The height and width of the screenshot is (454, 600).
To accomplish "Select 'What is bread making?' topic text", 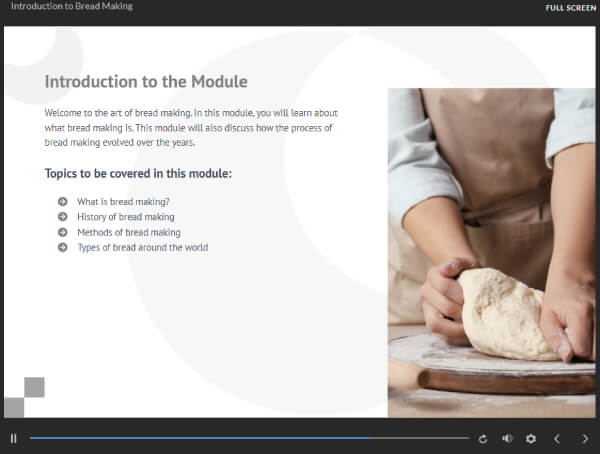I will tap(123, 202).
